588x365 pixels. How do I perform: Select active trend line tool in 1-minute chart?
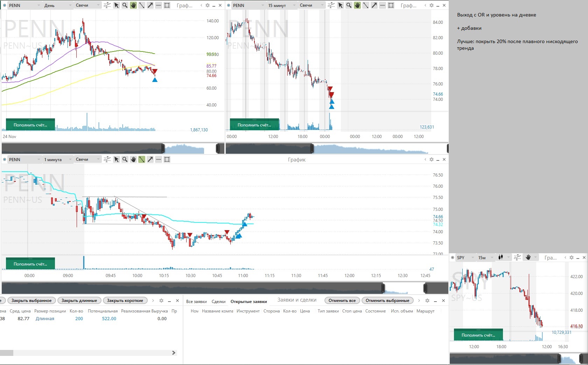pos(142,159)
